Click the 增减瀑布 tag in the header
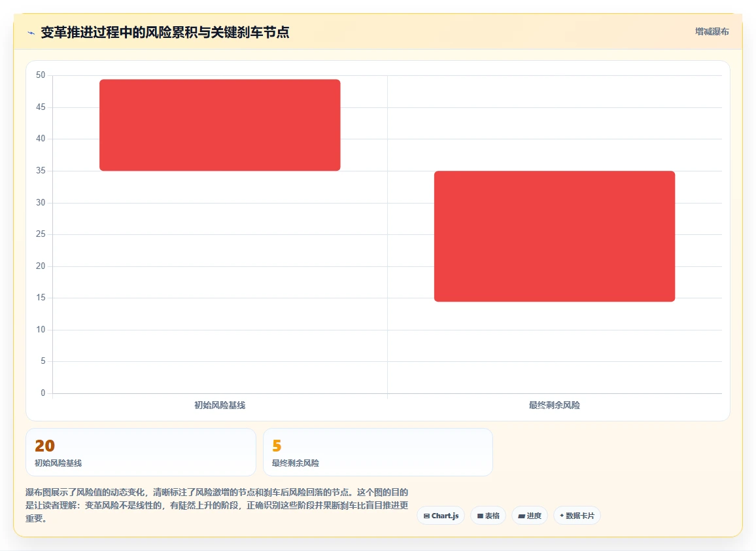 coord(712,32)
